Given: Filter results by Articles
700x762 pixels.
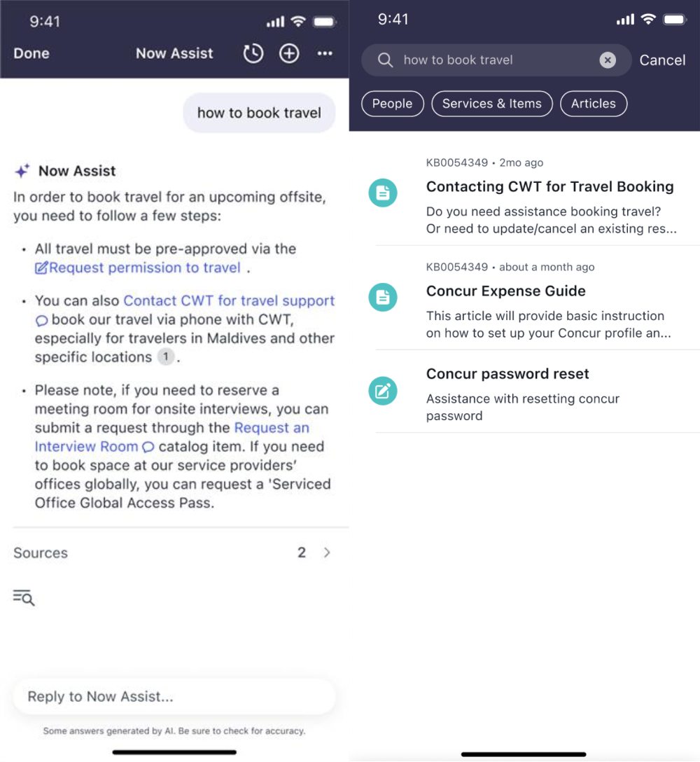Looking at the screenshot, I should click(593, 104).
